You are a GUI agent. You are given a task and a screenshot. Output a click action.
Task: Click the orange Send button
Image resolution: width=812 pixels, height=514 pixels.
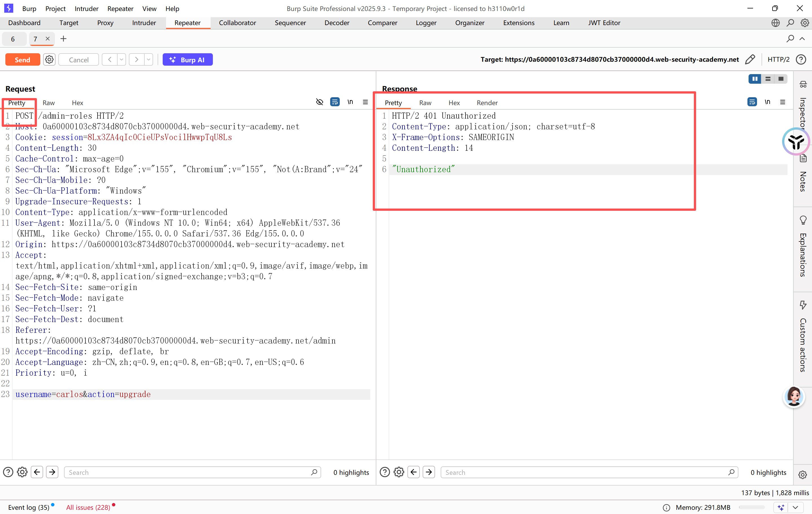(x=23, y=60)
